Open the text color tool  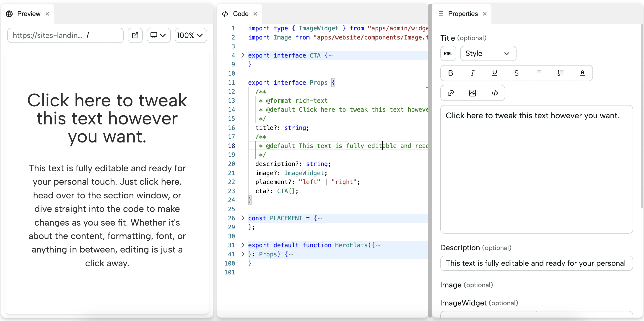(x=582, y=73)
